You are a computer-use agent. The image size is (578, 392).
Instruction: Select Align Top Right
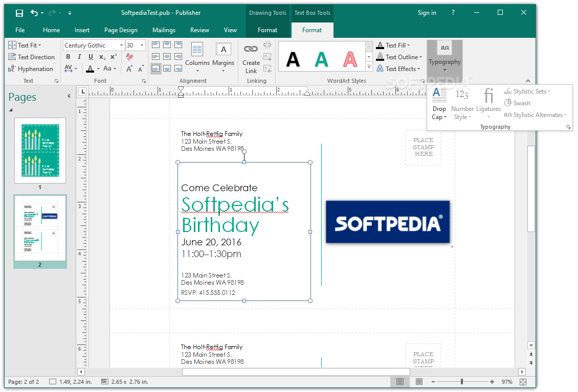click(179, 45)
